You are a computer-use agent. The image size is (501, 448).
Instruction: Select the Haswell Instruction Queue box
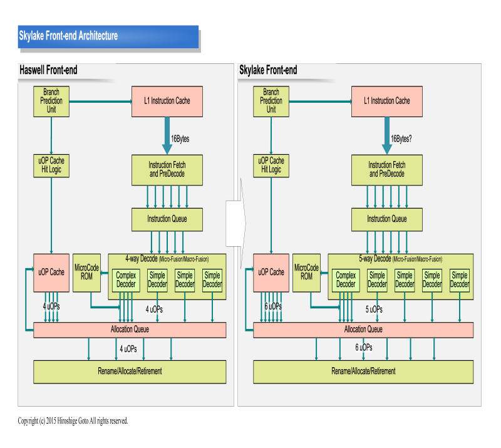tap(167, 219)
